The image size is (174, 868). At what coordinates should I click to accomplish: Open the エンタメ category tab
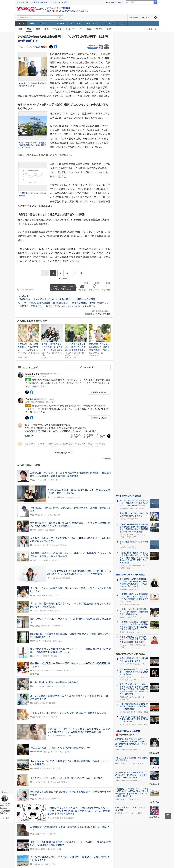(x=57, y=29)
